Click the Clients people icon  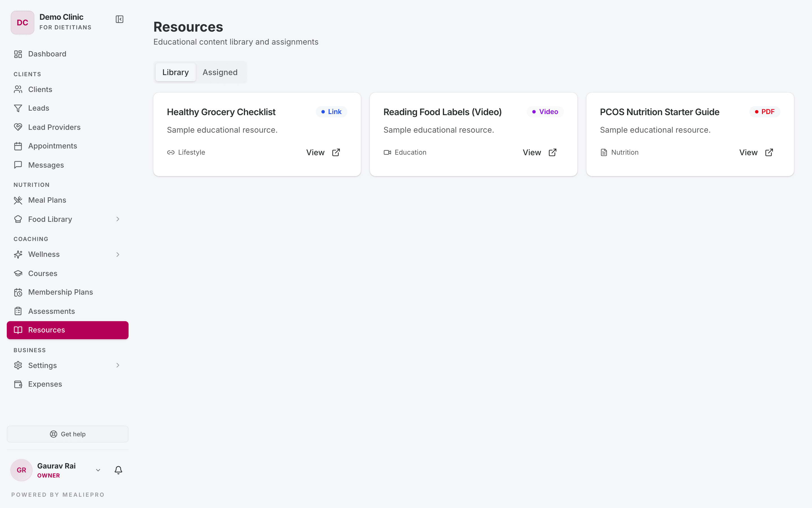click(x=18, y=89)
